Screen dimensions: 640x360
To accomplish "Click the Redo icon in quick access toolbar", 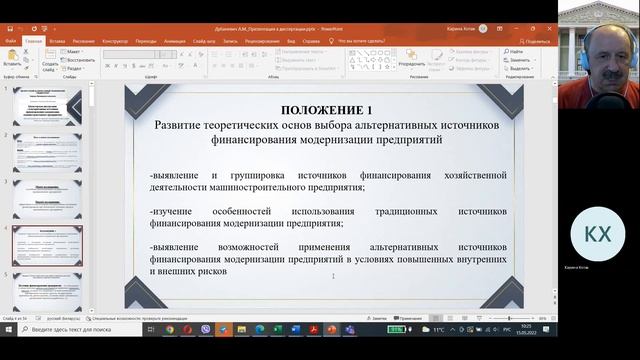I will coord(34,29).
